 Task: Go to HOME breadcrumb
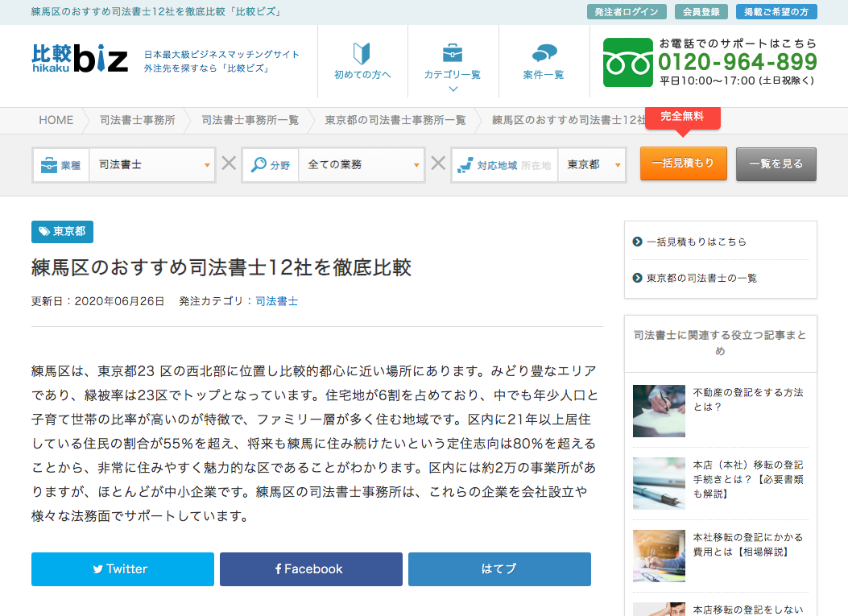pos(56,120)
